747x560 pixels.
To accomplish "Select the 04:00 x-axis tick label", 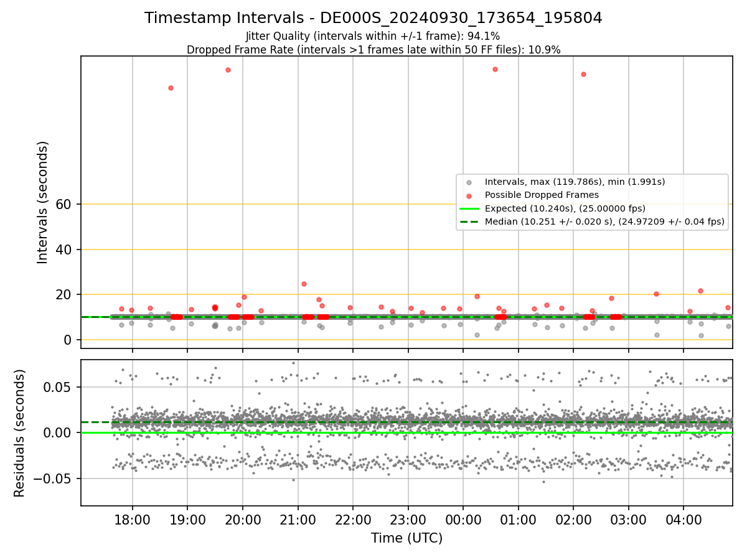I will 684,519.
